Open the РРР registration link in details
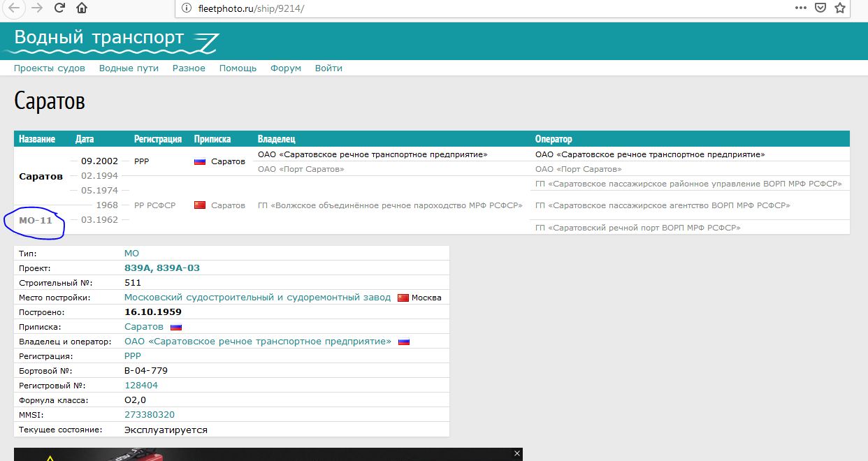Screen dimensions: 868x461 133,356
